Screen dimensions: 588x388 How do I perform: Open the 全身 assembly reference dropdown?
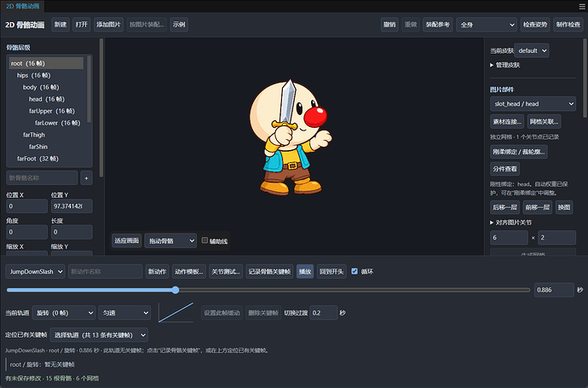487,25
